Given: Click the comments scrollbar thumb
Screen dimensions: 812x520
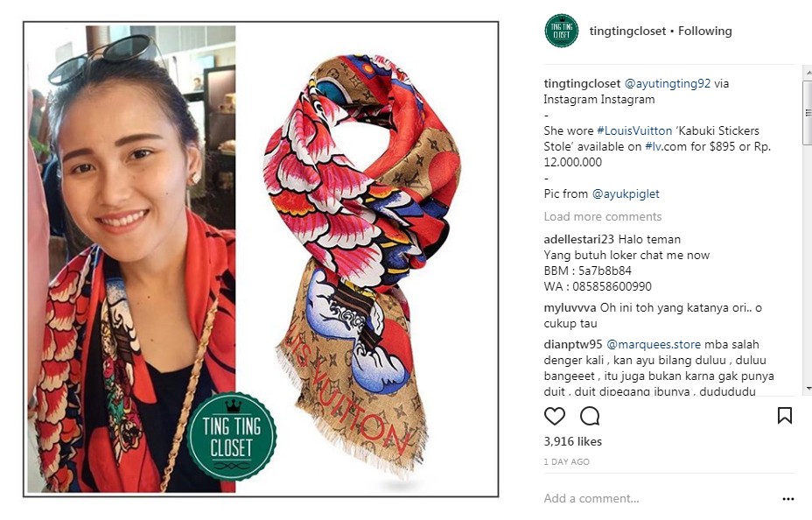Looking at the screenshot, I should click(808, 112).
